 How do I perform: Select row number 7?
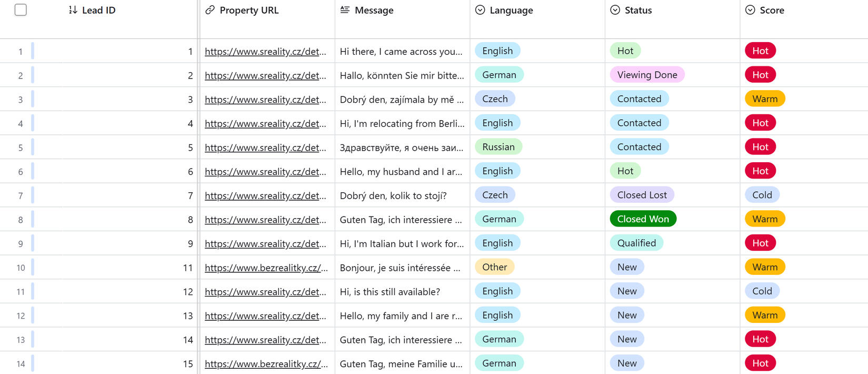pyautogui.click(x=21, y=196)
